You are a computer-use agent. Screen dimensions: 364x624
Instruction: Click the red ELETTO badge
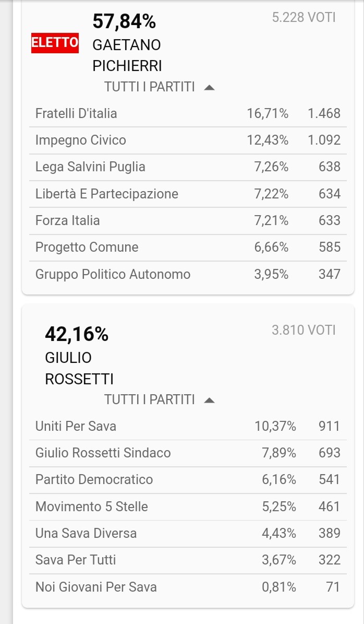(x=55, y=43)
